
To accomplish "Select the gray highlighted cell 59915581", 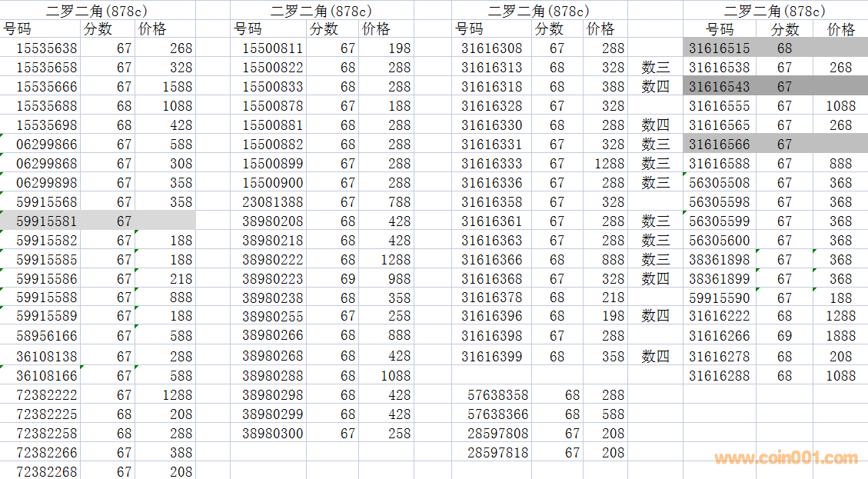I will [x=46, y=221].
